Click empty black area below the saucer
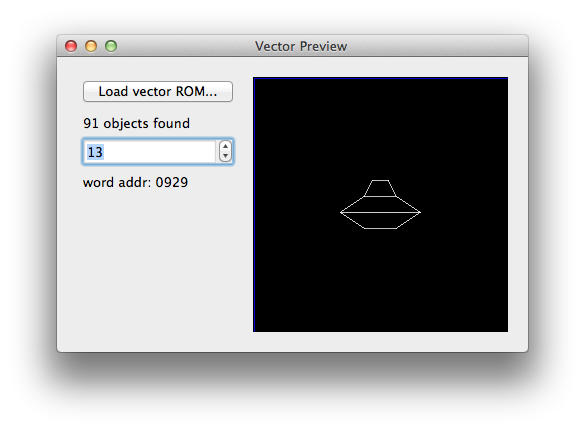The height and width of the screenshot is (431, 585). coord(380,280)
